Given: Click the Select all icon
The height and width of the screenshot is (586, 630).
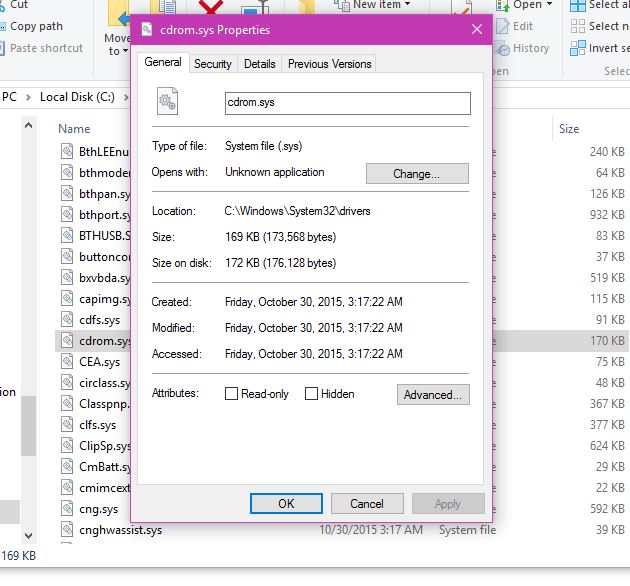Looking at the screenshot, I should coord(578,6).
